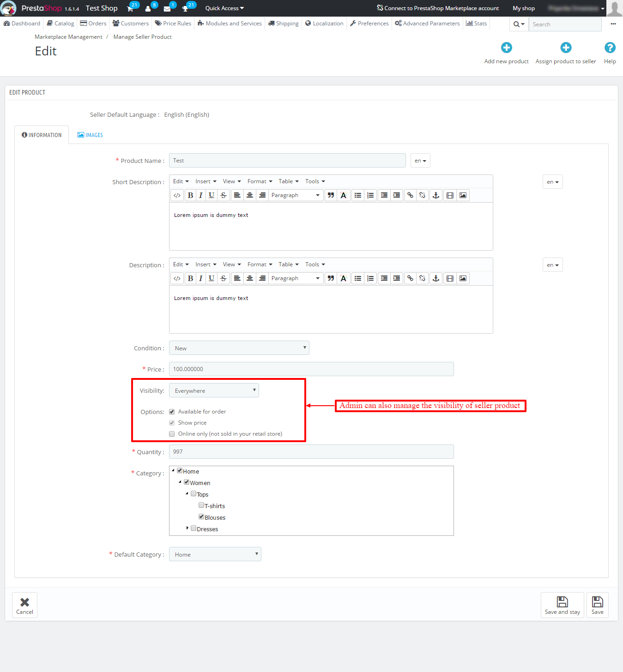This screenshot has width=623, height=672.
Task: Click blockquote icon in Description editor
Action: tap(331, 278)
